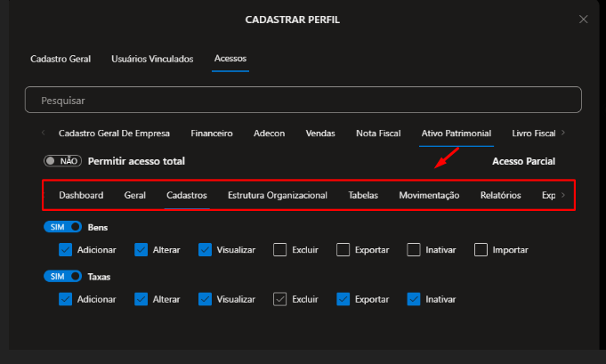Click the Pesquisar search field
This screenshot has height=364, width=606.
tap(303, 101)
